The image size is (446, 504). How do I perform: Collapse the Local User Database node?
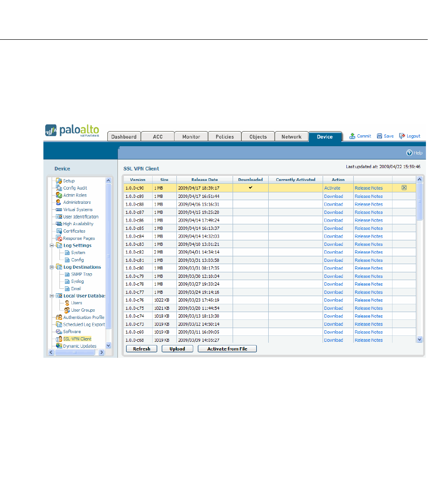pyautogui.click(x=52, y=296)
